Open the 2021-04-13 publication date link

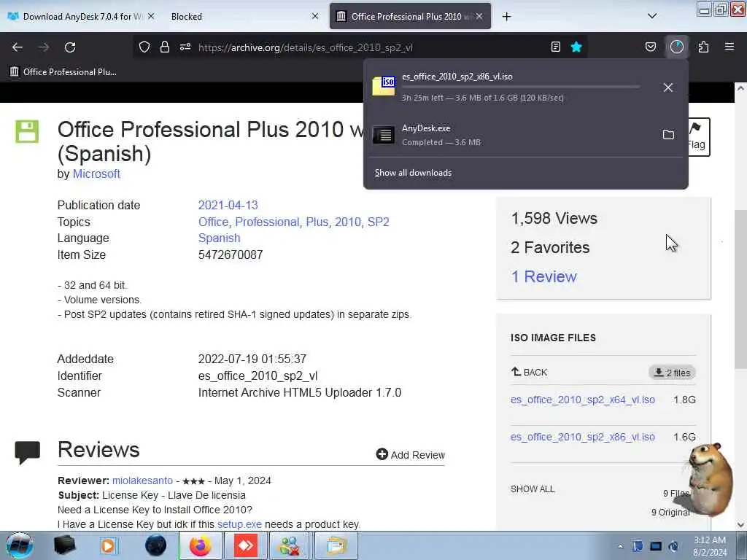228,205
